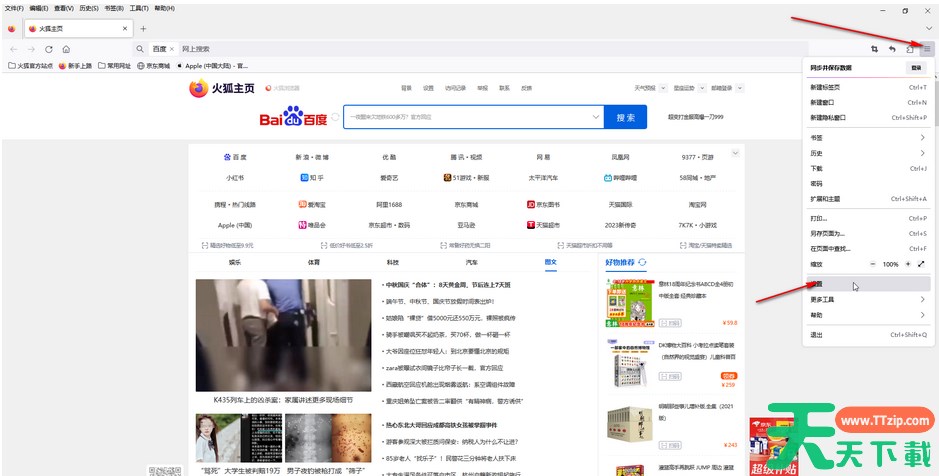Screen dimensions: 939x476
Task: Switch to the 体育 news tab
Action: tap(314, 262)
